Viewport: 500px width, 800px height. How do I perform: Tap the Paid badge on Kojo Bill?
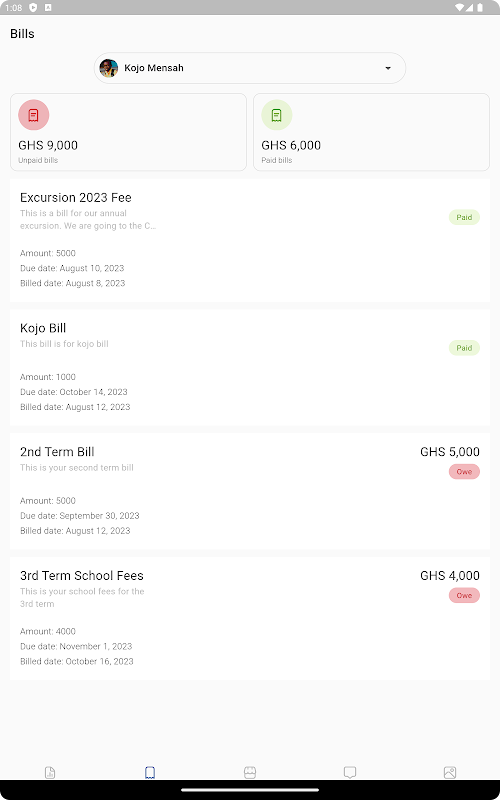(464, 348)
